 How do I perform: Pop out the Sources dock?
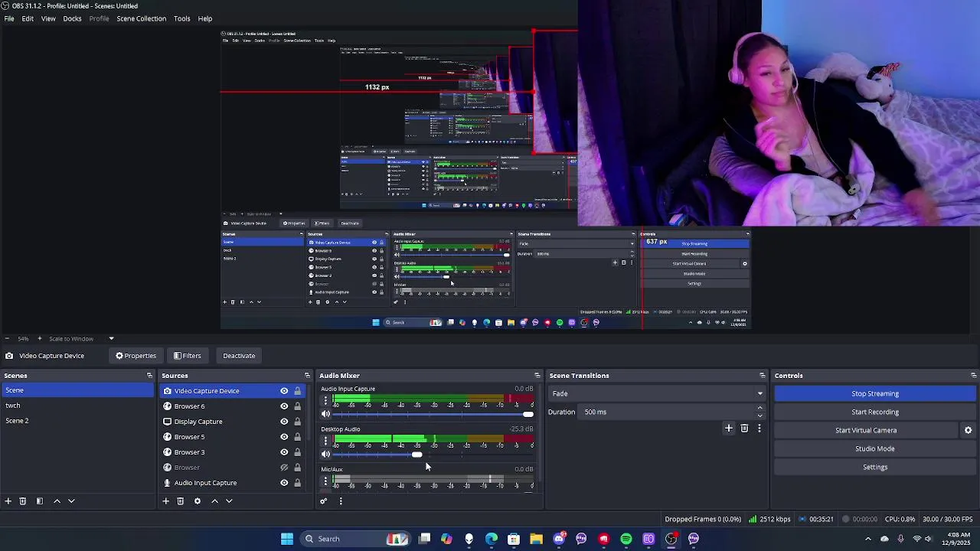307,376
